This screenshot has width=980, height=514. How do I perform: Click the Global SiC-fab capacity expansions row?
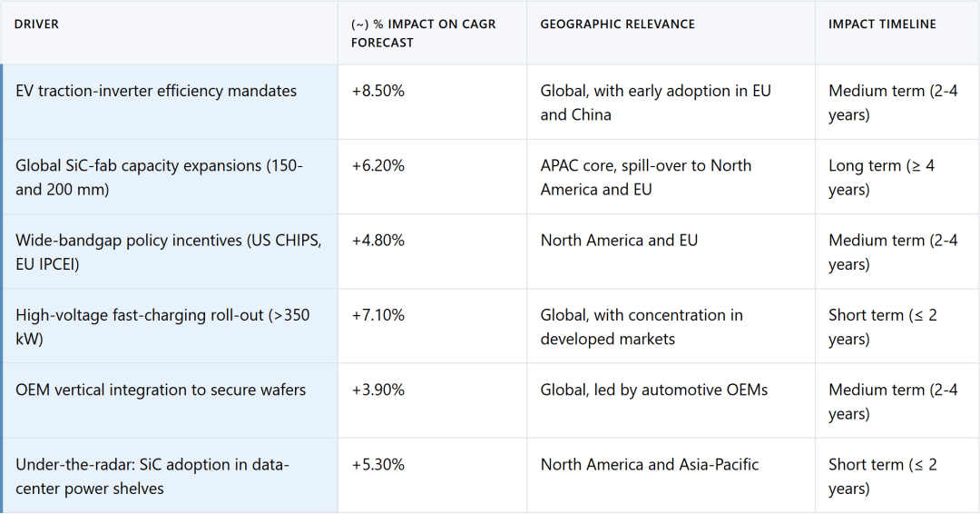pos(160,177)
